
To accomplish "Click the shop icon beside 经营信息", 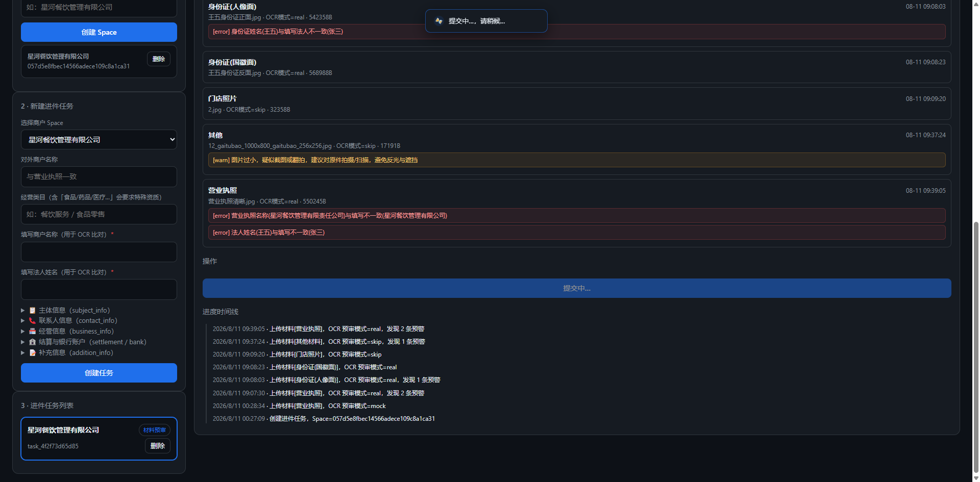I will [33, 332].
